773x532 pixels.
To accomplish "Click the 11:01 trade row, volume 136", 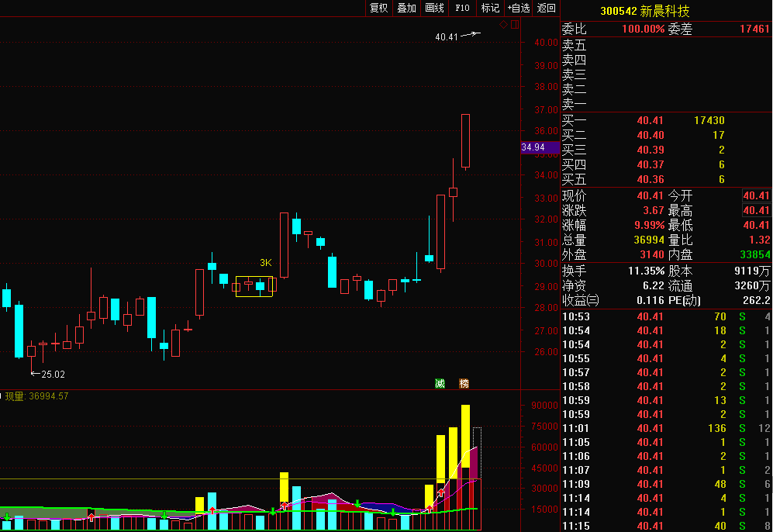I will coord(667,428).
